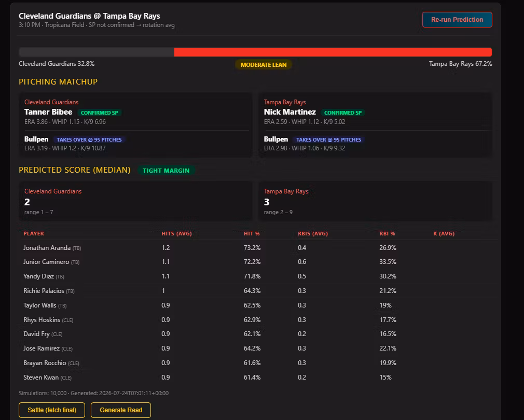Click the game title Cleveland Guardians @ Tampa Bay Rays
Viewport: 524px width, 420px height.
click(89, 16)
